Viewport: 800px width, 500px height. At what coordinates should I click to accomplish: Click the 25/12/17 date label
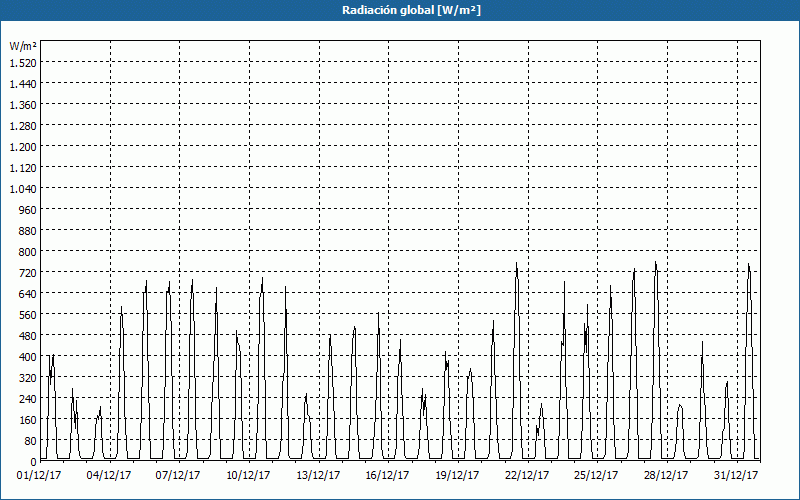coord(596,475)
